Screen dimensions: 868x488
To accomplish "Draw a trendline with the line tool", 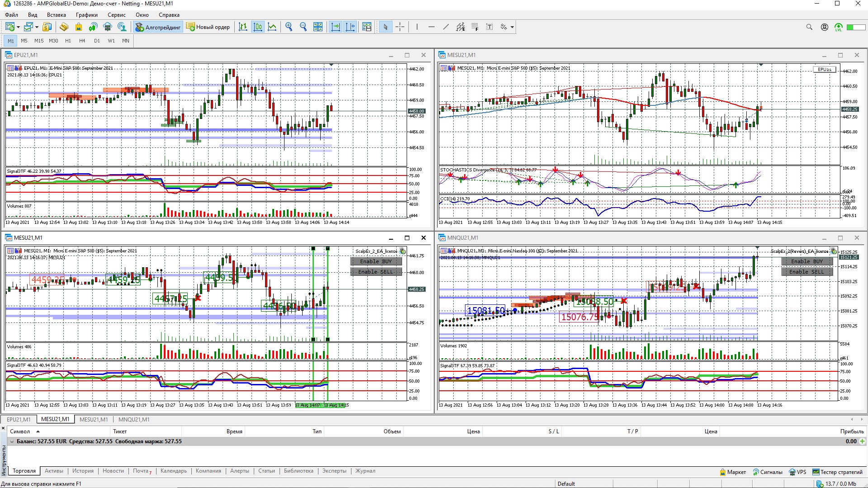I will click(x=446, y=27).
